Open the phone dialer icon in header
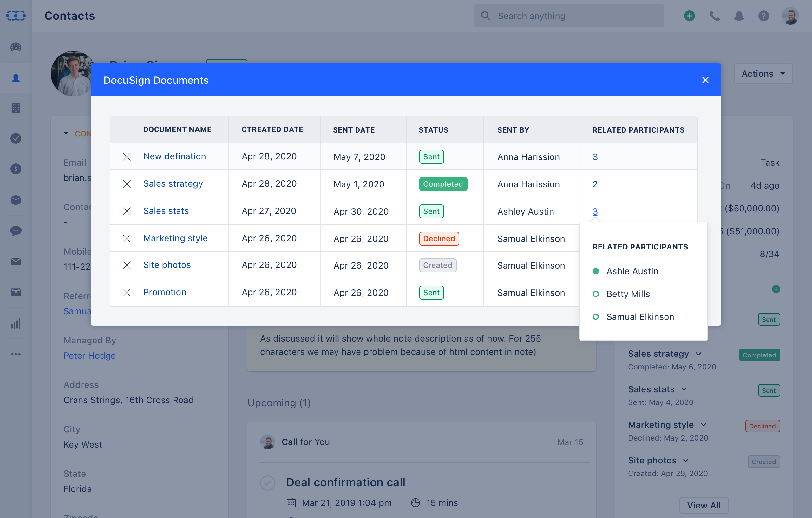 [715, 16]
